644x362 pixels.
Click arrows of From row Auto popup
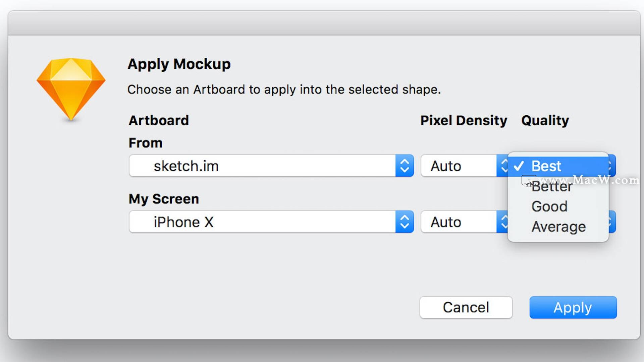[x=503, y=166]
